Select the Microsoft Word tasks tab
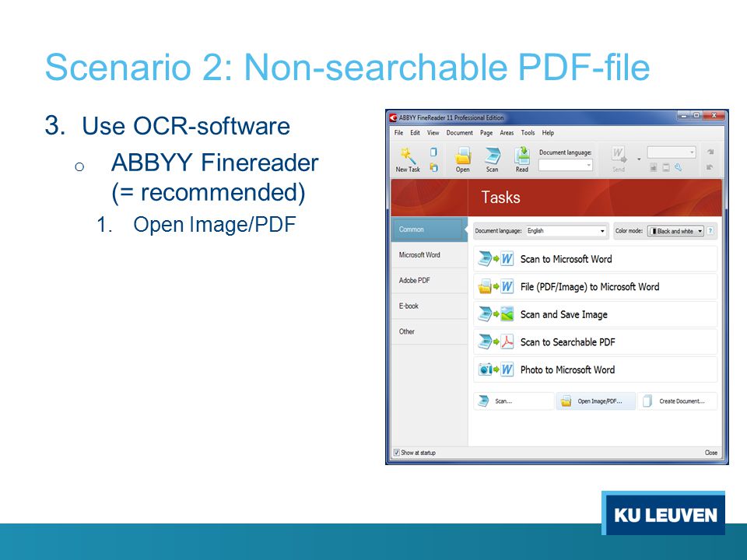This screenshot has height=560, width=747. [430, 255]
